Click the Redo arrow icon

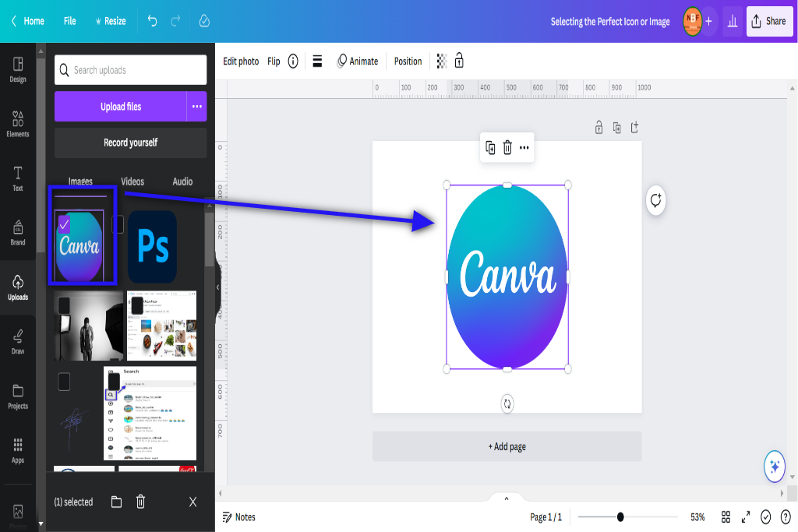[175, 21]
